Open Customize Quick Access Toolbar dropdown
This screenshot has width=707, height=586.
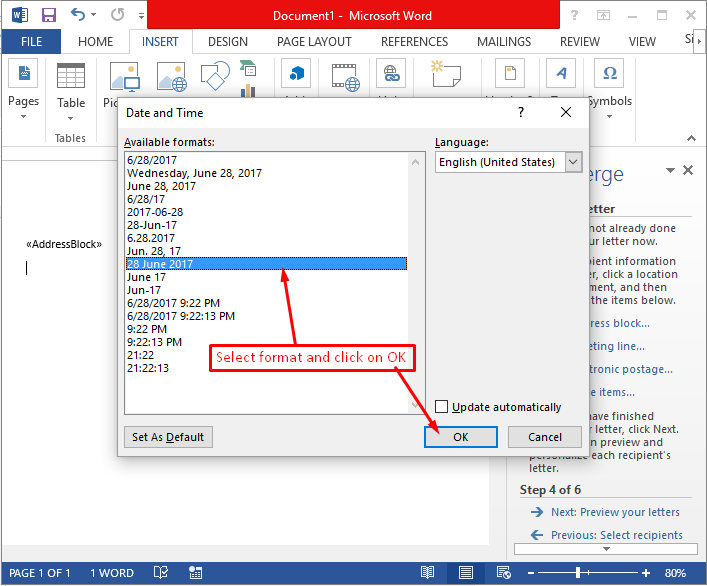(x=141, y=16)
